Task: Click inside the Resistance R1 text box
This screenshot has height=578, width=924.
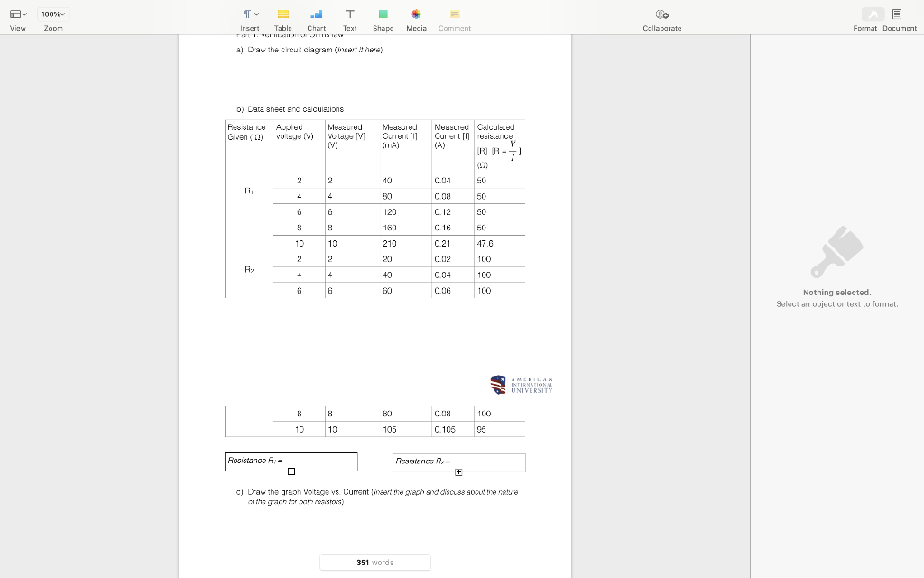Action: (271, 461)
